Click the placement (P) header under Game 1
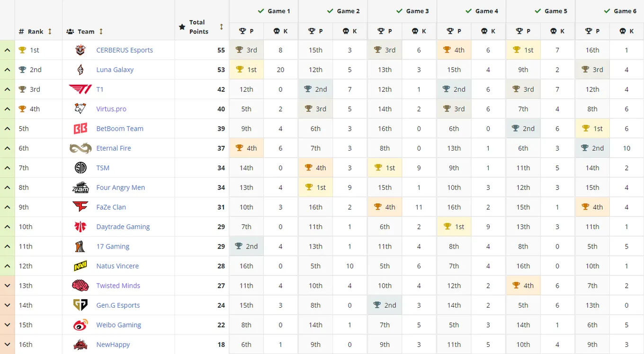Screen dimensions: 644x354 point(246,31)
